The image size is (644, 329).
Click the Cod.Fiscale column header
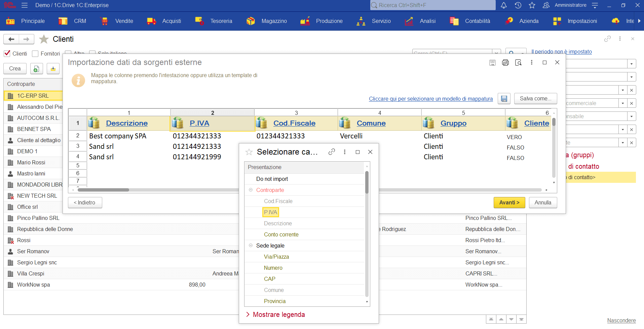point(294,123)
